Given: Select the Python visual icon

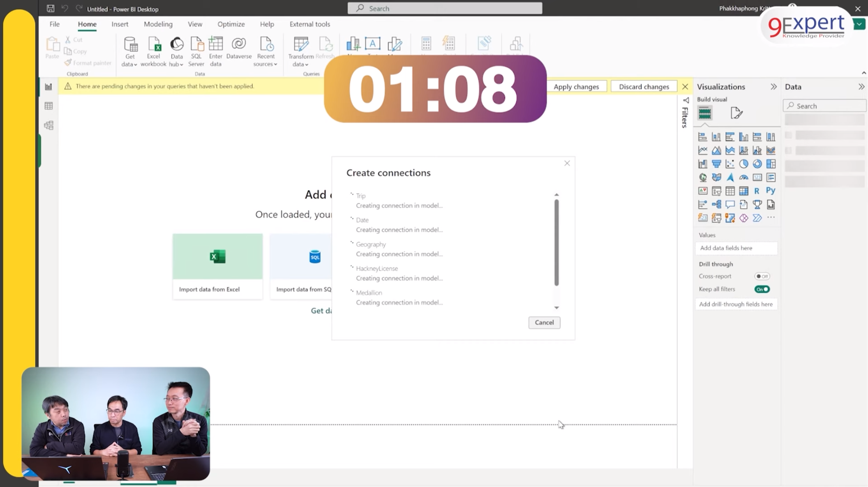Looking at the screenshot, I should point(771,191).
